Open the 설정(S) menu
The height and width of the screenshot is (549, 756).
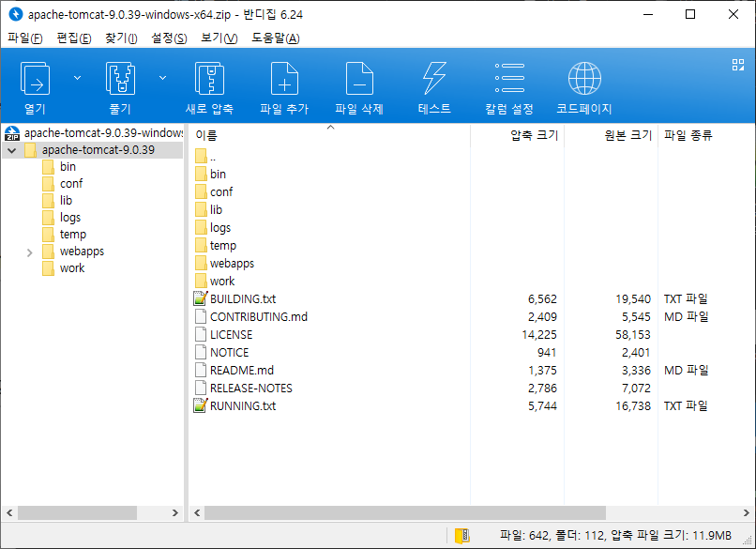pos(169,38)
